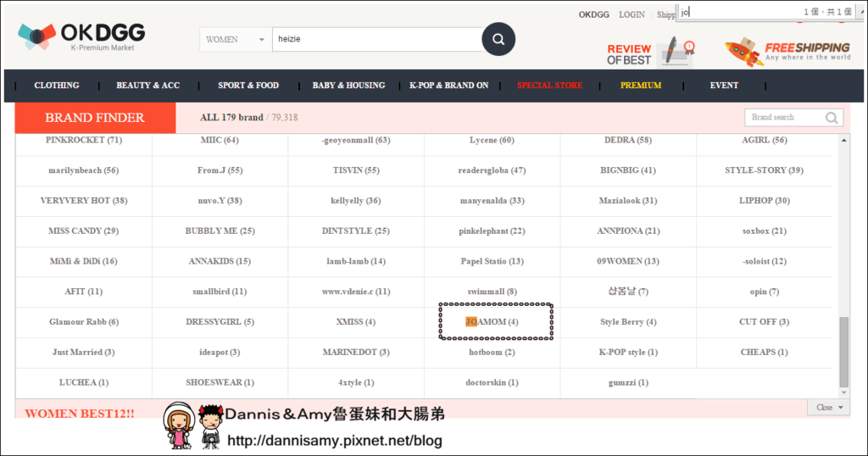Click the brand list scroll up arrow
The height and width of the screenshot is (456, 868).
tap(843, 141)
